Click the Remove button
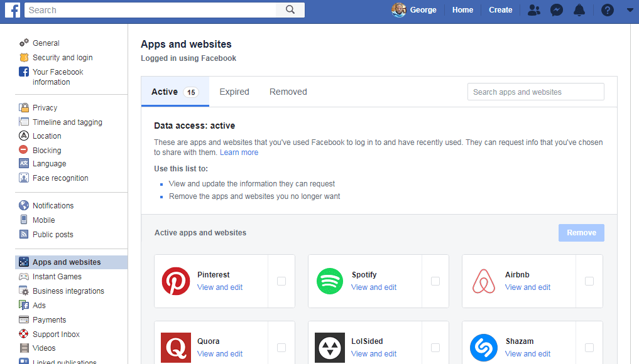Image resolution: width=639 pixels, height=364 pixels. click(581, 232)
